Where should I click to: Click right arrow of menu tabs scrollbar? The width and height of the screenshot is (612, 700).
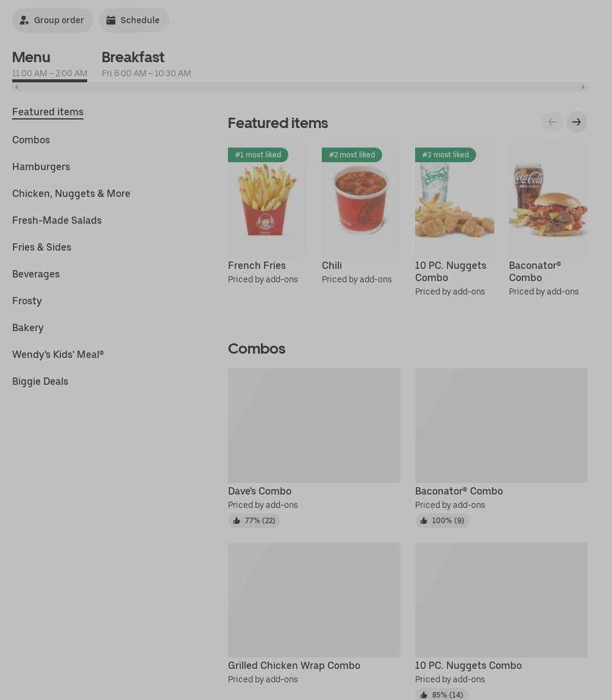583,87
